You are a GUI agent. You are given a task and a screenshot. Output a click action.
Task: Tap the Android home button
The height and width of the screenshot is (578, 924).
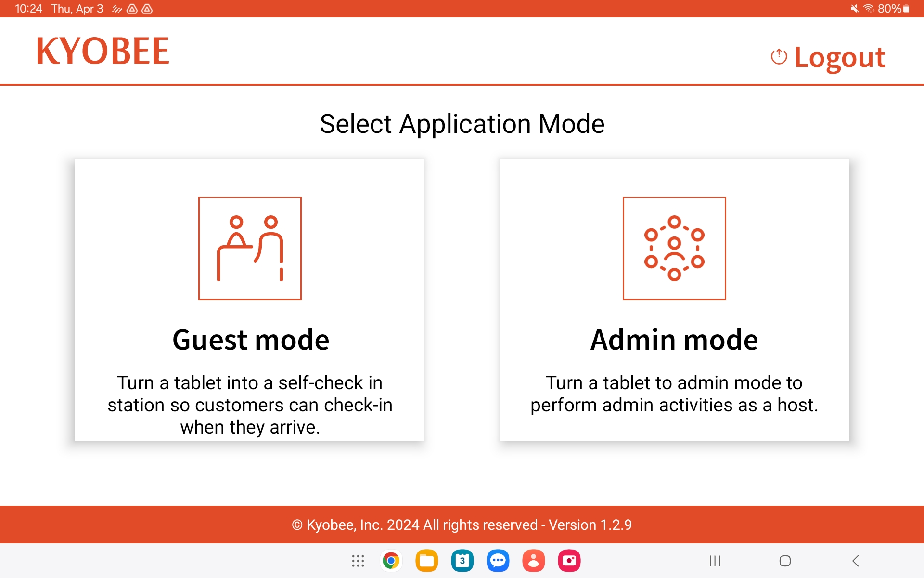click(785, 561)
